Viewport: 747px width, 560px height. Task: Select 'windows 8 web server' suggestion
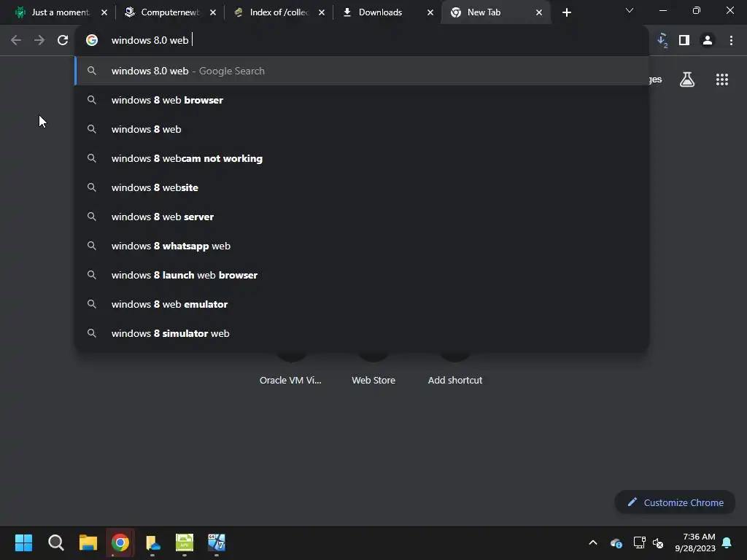[362, 217]
